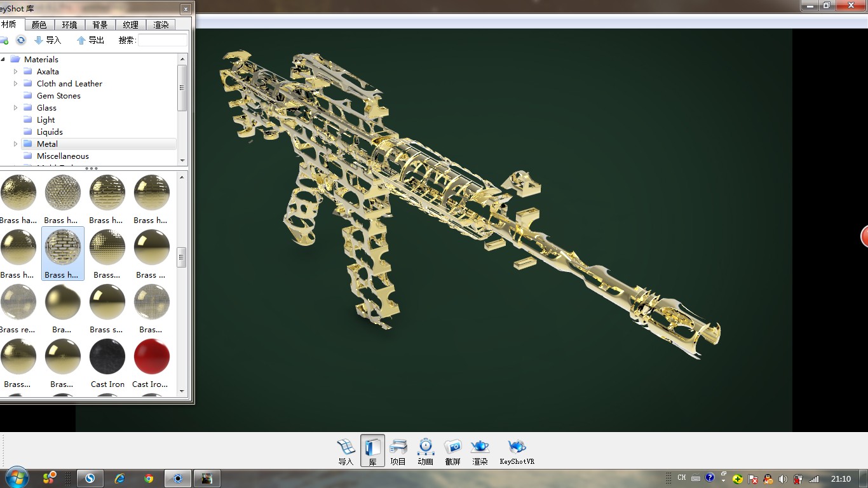Select the Cloth and Leather folder
Viewport: 868px width, 488px height.
[x=69, y=83]
